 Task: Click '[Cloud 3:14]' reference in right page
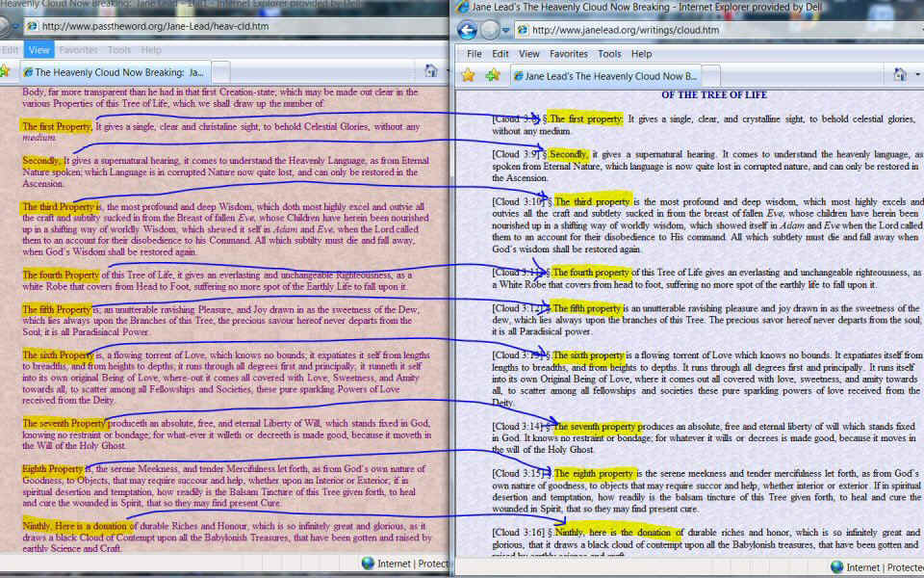(x=519, y=427)
